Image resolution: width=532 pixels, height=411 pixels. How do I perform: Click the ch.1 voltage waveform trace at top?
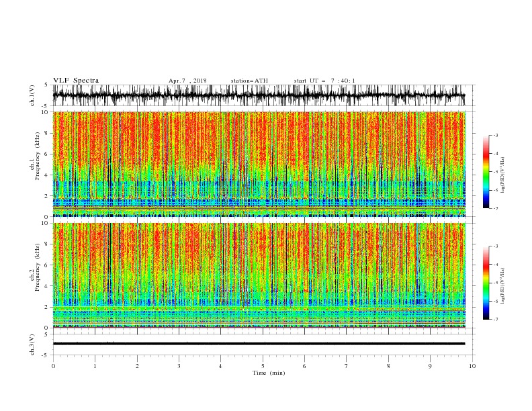(x=259, y=95)
